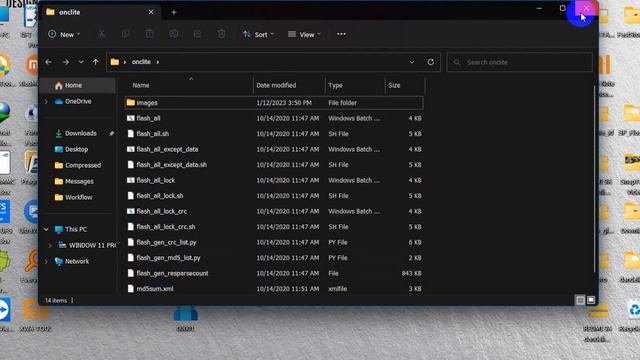Open Desktop in quick access

pos(76,149)
